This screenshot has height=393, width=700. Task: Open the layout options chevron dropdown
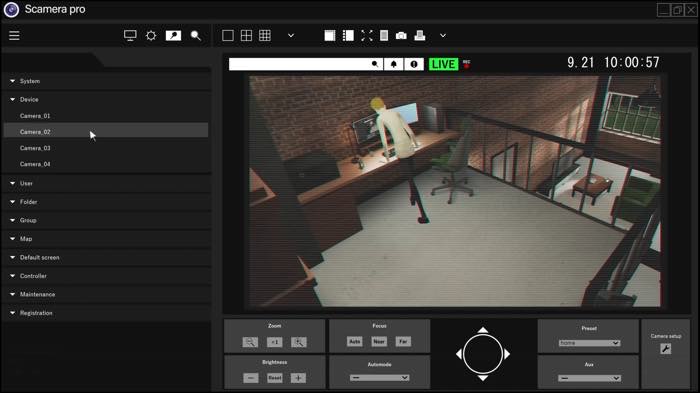click(291, 35)
